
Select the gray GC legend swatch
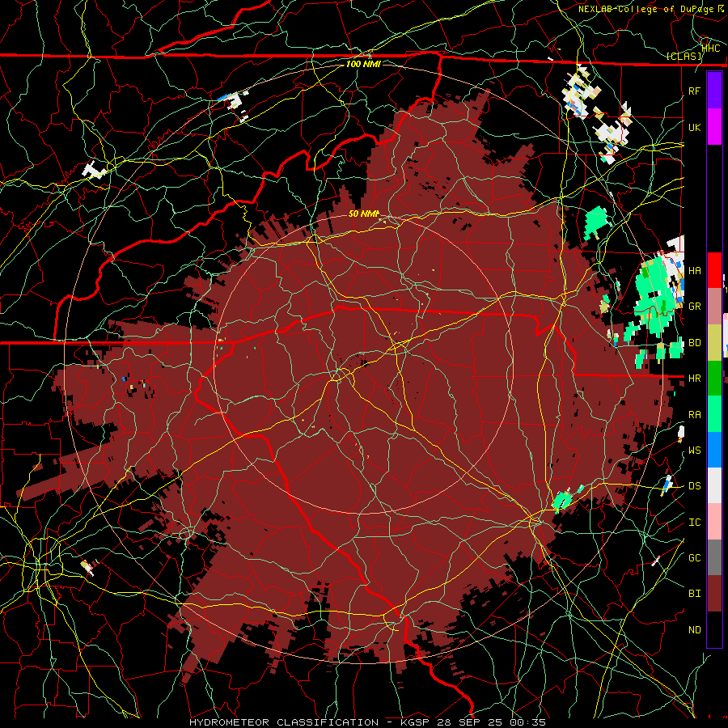(x=714, y=557)
